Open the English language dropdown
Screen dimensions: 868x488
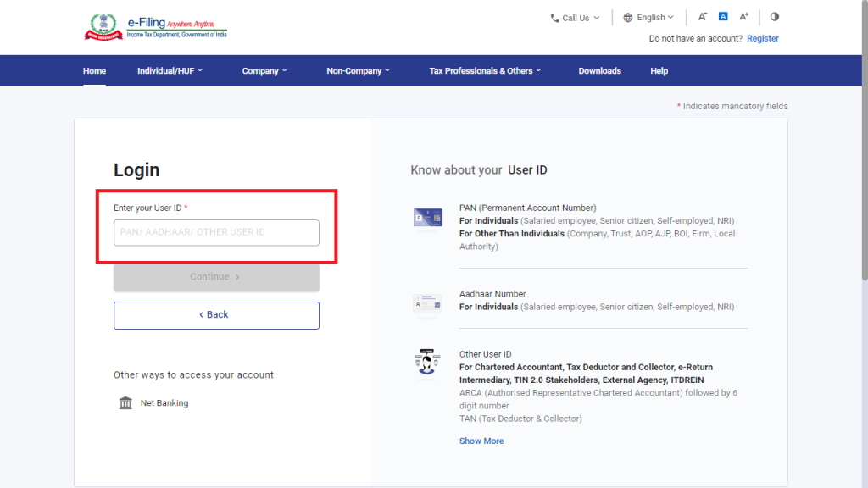tap(648, 16)
